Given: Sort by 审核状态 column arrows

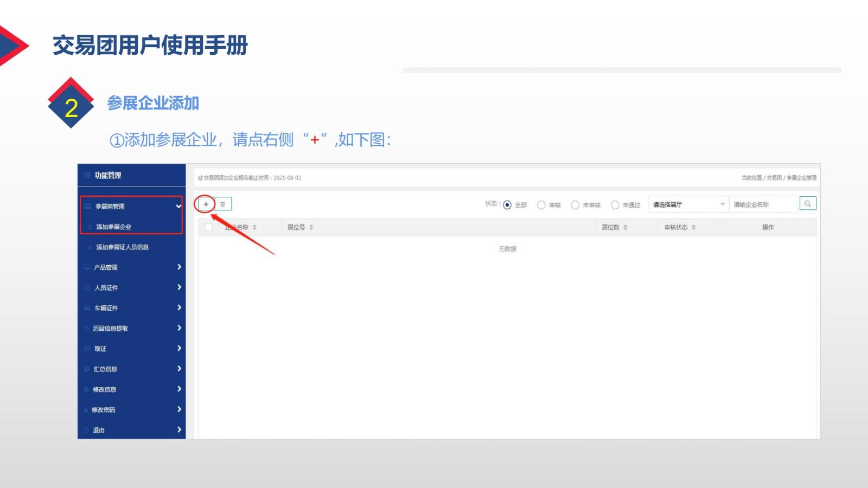Looking at the screenshot, I should 694,227.
